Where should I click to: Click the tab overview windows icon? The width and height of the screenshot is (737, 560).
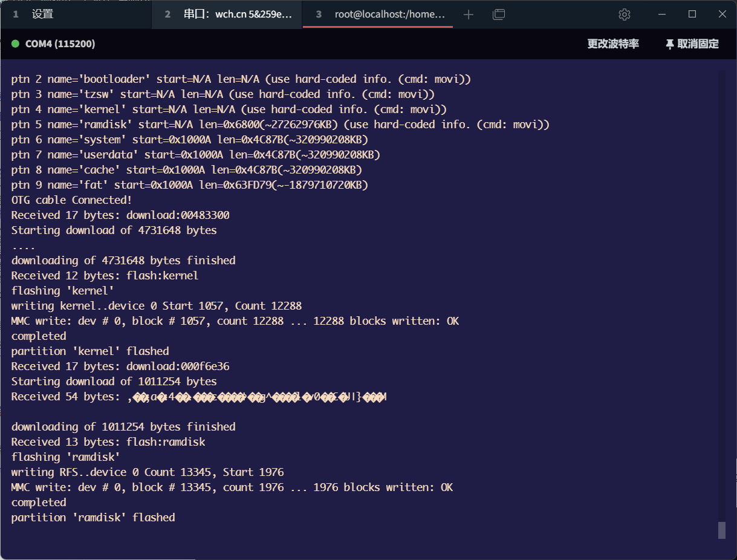click(x=499, y=15)
